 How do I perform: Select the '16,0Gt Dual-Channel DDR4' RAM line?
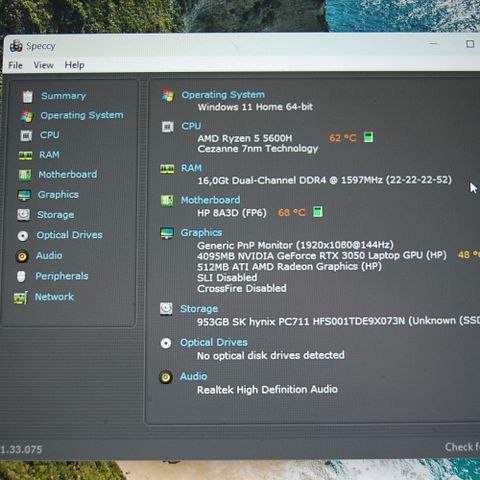coord(325,180)
